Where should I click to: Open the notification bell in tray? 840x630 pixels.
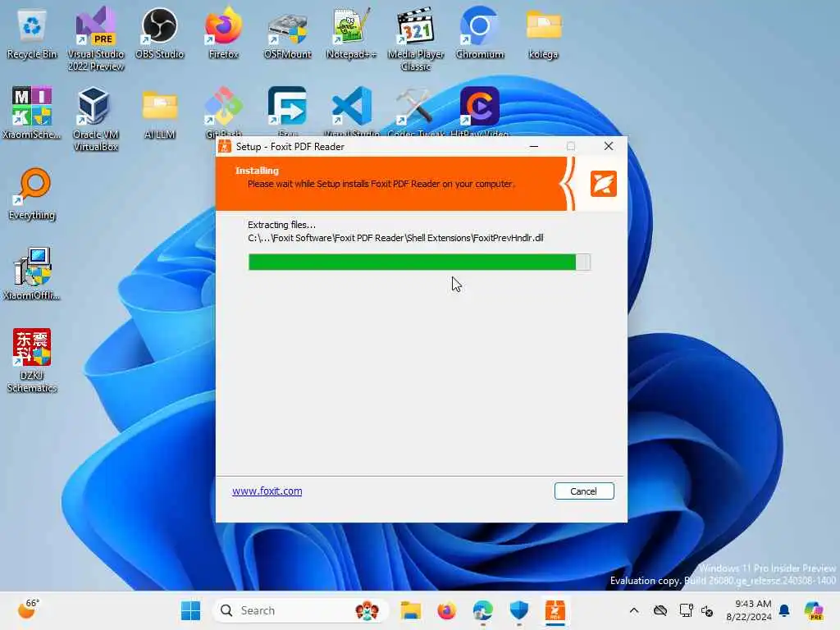pyautogui.click(x=784, y=610)
